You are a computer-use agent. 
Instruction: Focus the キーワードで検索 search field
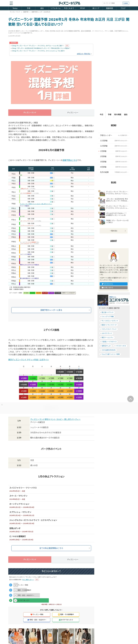[x=112, y=3]
